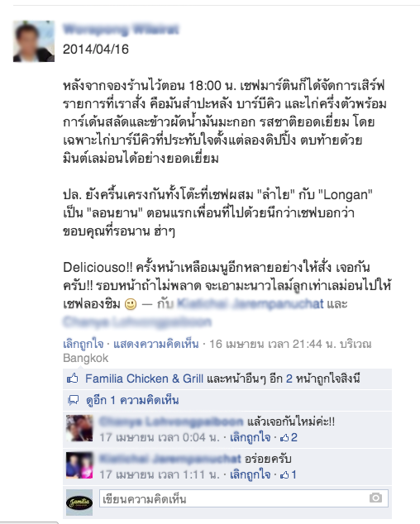Open the Bangkok location link
The width and height of the screenshot is (420, 524).
tap(86, 358)
